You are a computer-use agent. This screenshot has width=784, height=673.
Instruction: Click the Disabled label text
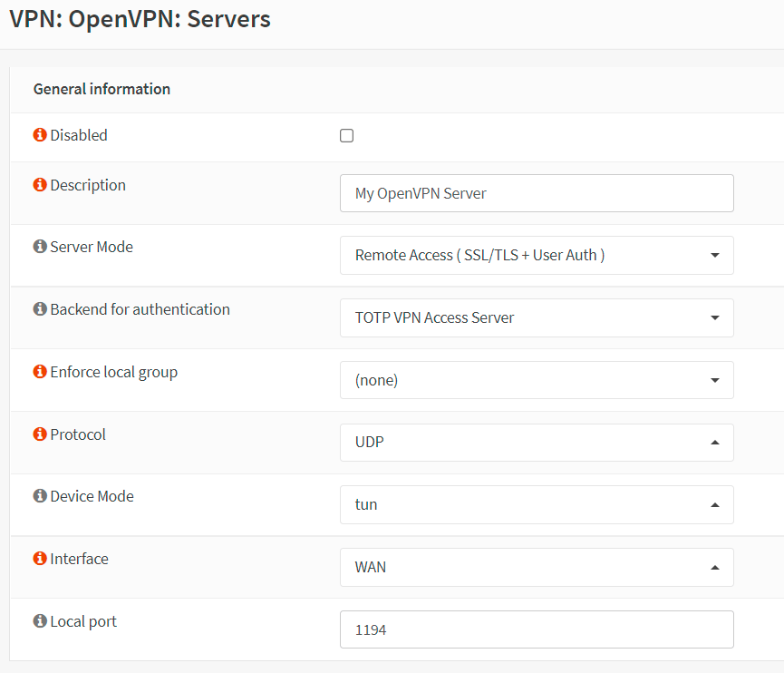[79, 135]
